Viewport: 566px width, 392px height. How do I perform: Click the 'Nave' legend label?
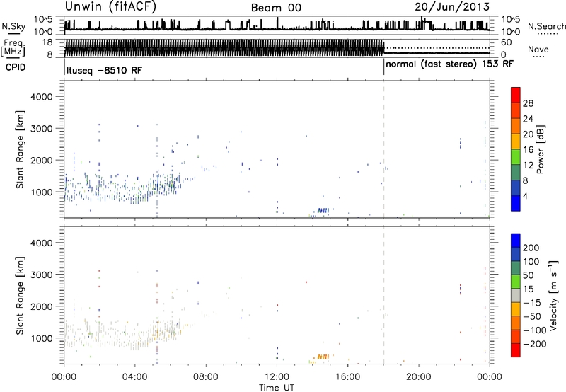click(538, 49)
